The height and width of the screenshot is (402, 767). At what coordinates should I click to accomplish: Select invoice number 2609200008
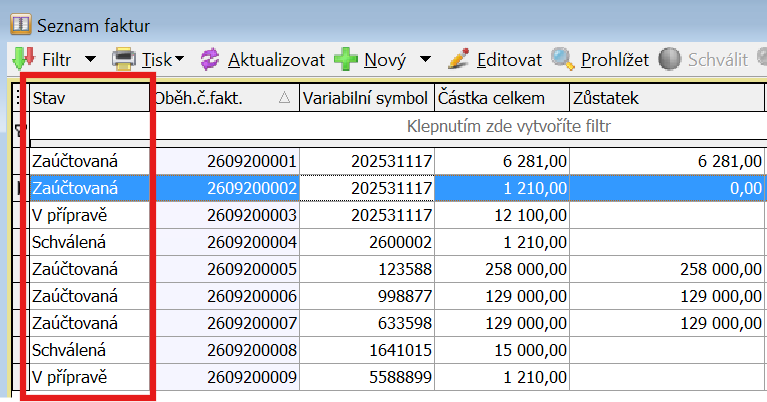point(252,350)
